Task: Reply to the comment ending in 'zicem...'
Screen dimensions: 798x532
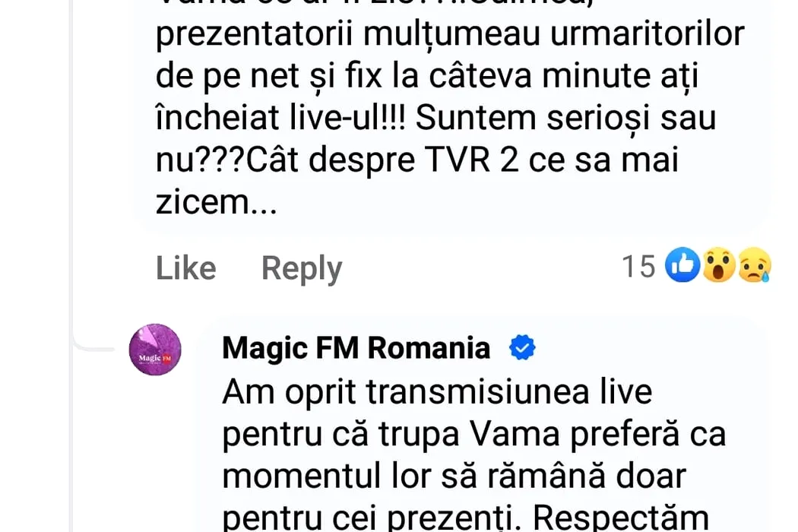Action: tap(302, 269)
